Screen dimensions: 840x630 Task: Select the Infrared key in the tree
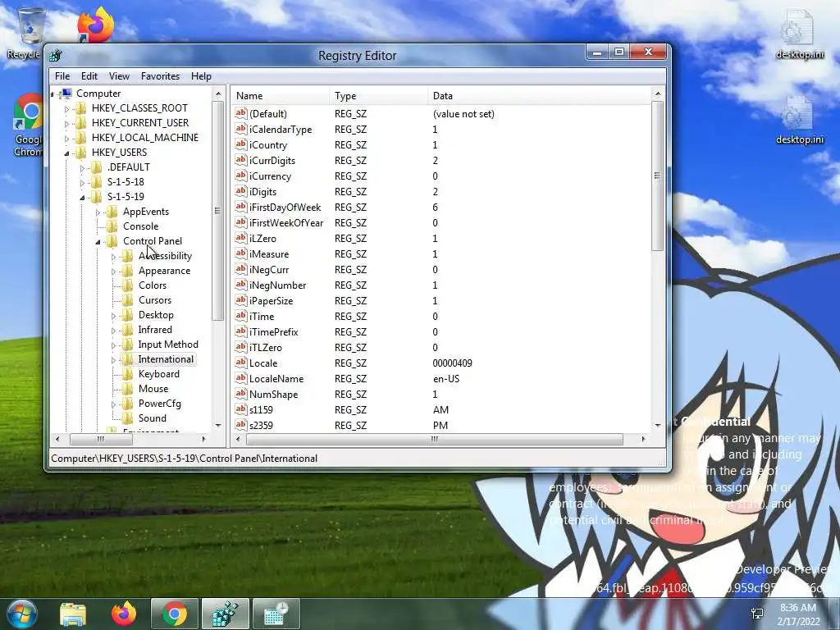click(x=155, y=330)
